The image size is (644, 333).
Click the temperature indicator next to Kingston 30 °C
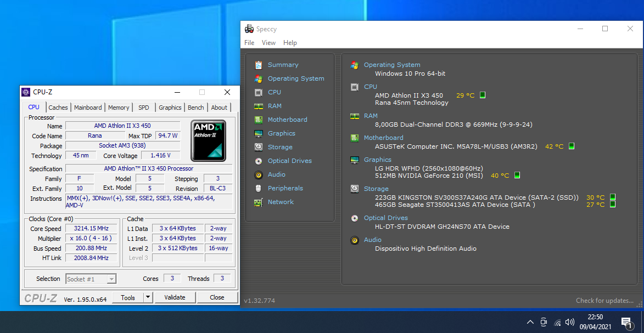coord(612,197)
